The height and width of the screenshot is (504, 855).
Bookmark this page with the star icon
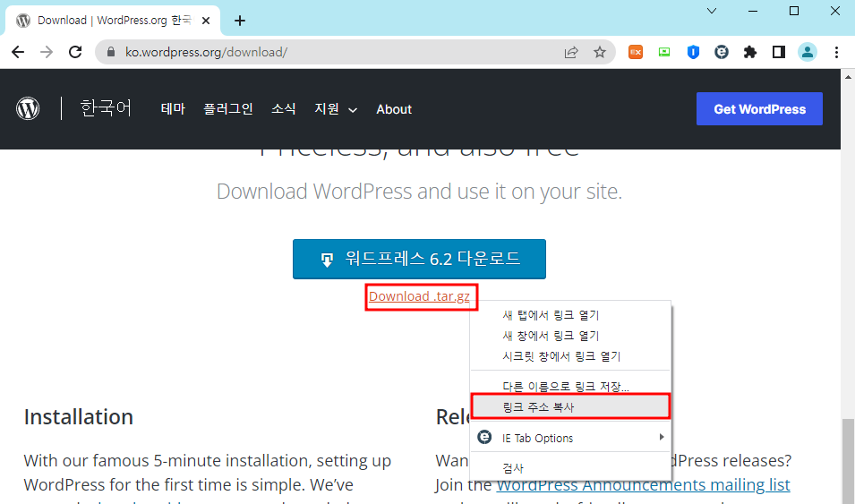pos(600,52)
